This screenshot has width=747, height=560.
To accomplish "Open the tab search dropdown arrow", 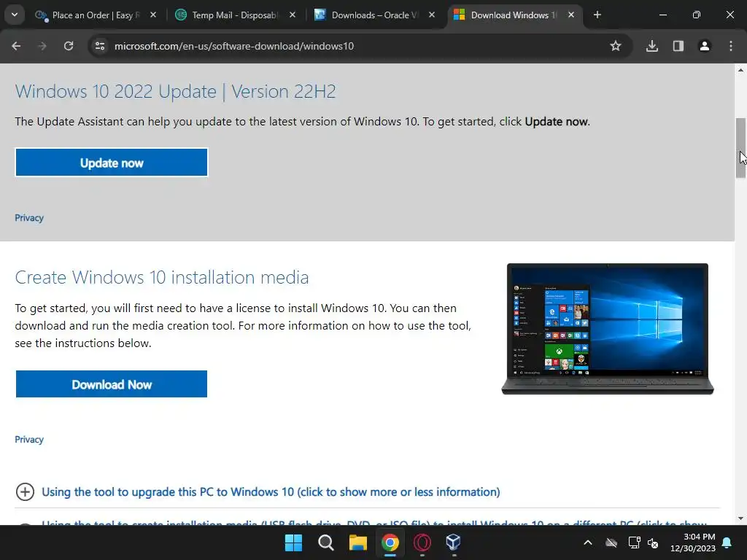I will click(15, 15).
